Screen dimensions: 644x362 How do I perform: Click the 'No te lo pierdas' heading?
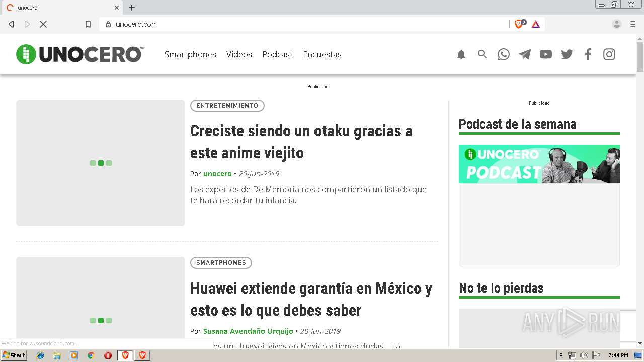pyautogui.click(x=502, y=288)
